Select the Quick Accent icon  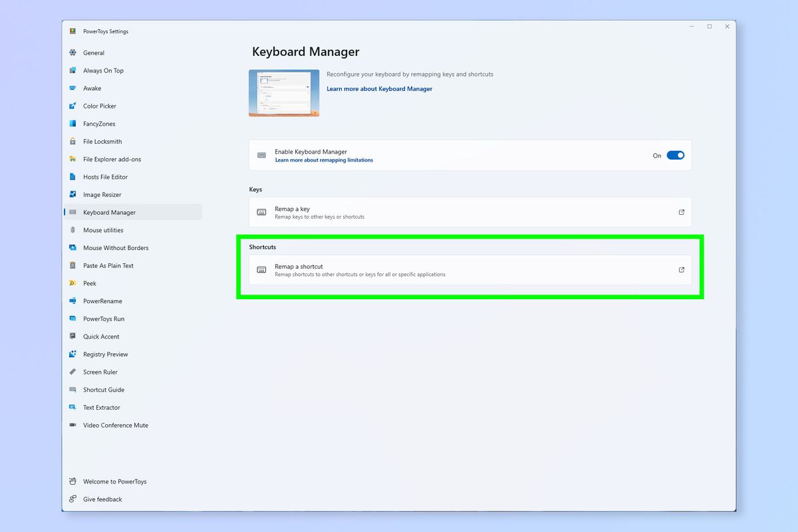coord(73,336)
